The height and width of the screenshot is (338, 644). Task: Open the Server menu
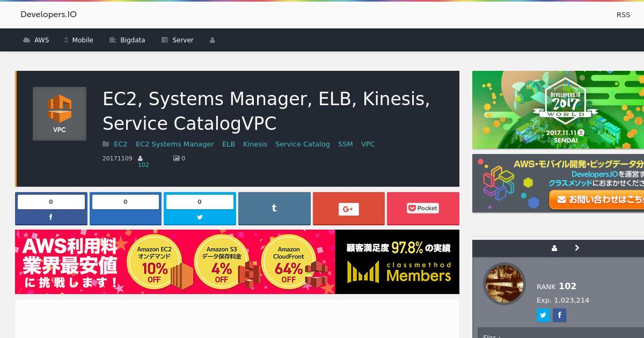coord(177,40)
